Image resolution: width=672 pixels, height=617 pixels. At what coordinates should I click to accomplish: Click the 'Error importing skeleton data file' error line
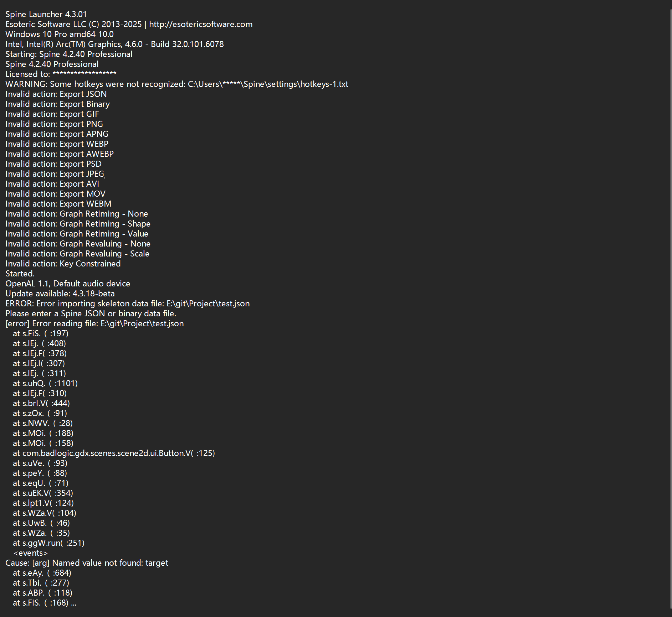tap(127, 304)
